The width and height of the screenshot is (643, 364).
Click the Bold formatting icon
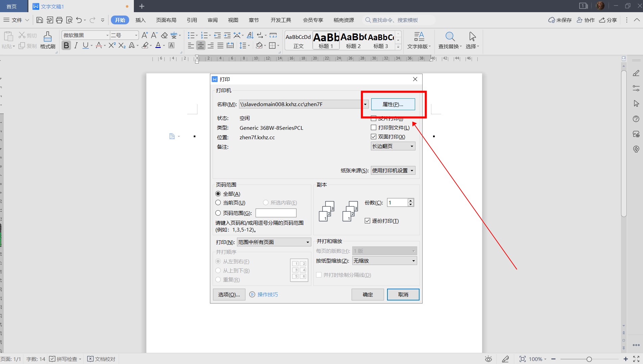pos(66,46)
